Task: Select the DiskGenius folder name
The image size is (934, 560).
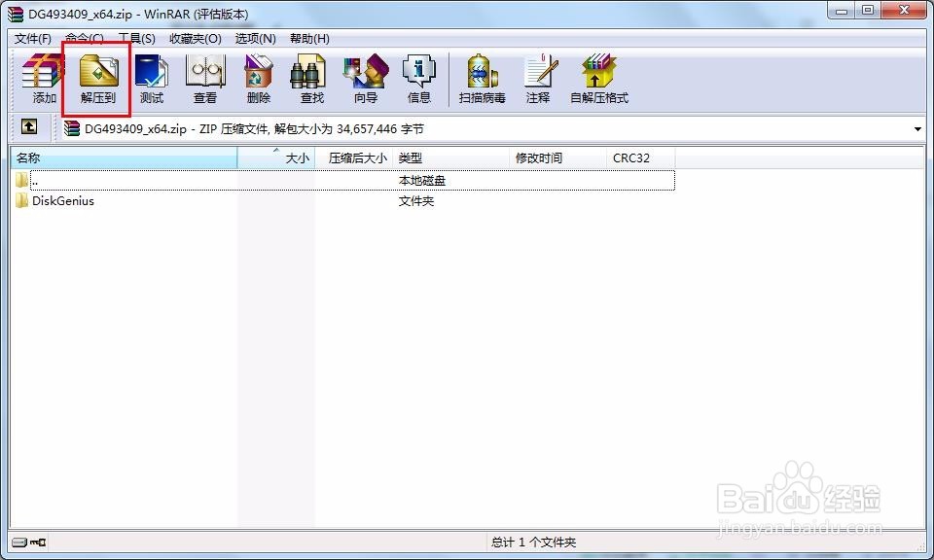Action: point(63,201)
